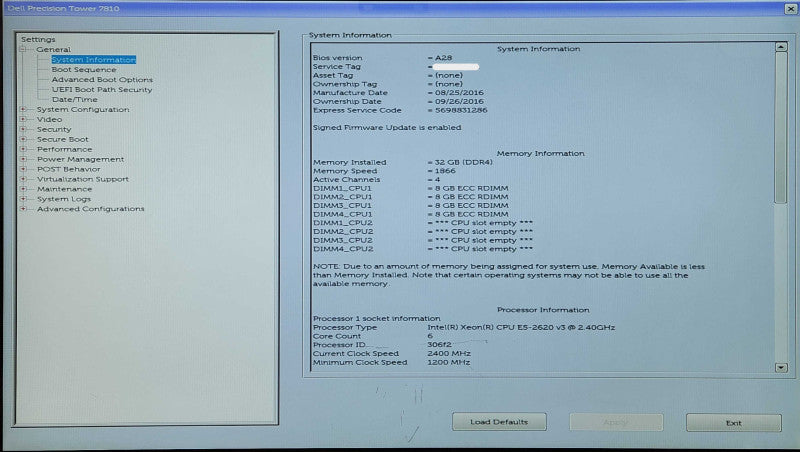
Task: Collapse the General tree node
Action: coord(23,49)
